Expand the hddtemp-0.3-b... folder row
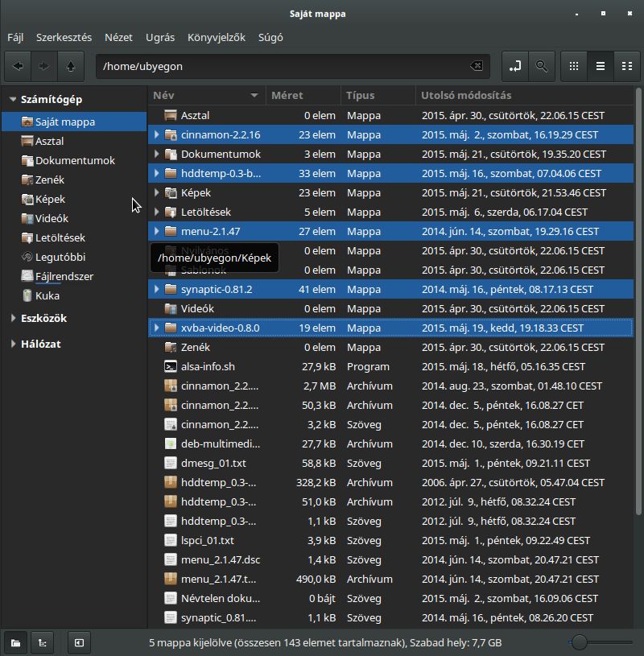 tap(156, 173)
